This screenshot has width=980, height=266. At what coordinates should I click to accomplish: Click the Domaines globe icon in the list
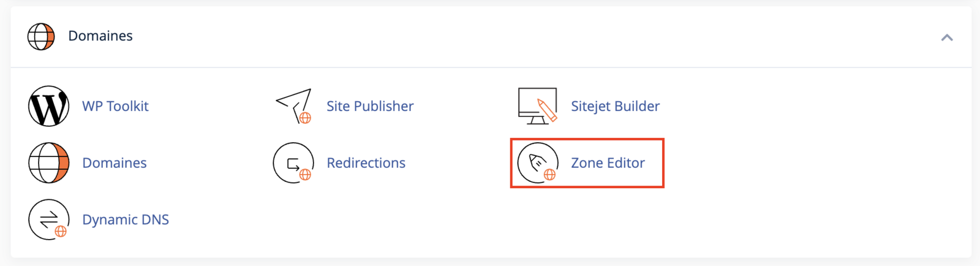pyautogui.click(x=49, y=163)
